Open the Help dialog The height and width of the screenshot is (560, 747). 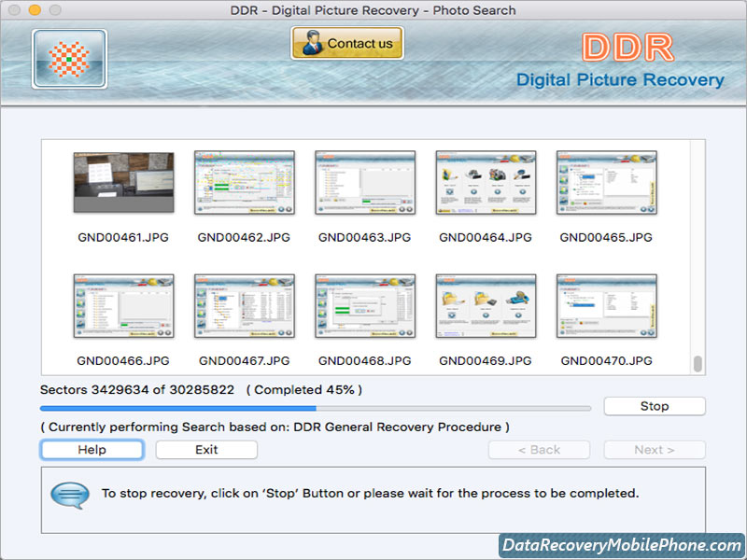[91, 449]
